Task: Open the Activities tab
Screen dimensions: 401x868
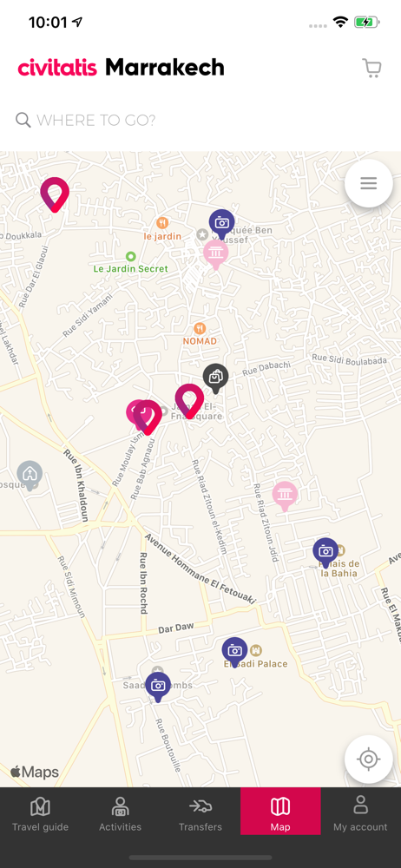Action: pyautogui.click(x=120, y=815)
